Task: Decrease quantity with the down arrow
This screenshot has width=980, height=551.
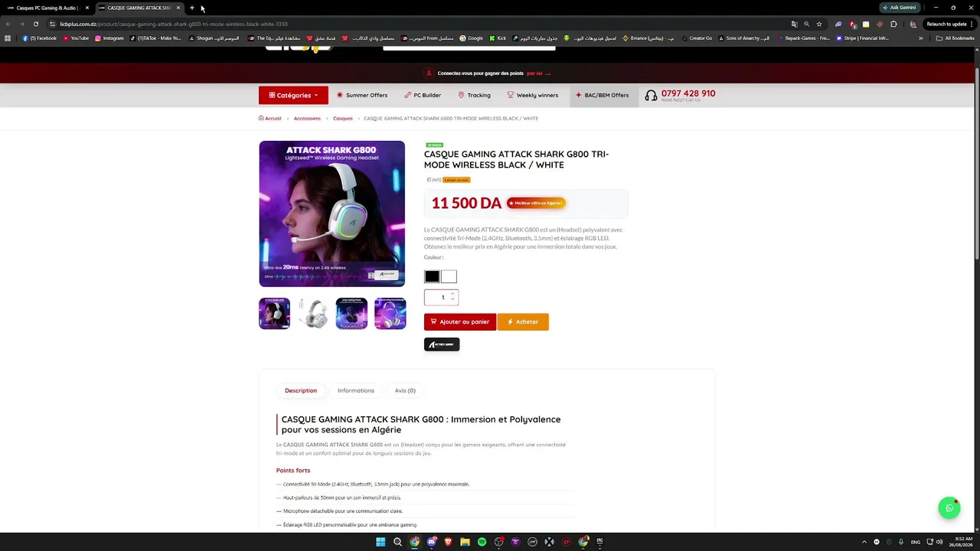Action: [452, 300]
